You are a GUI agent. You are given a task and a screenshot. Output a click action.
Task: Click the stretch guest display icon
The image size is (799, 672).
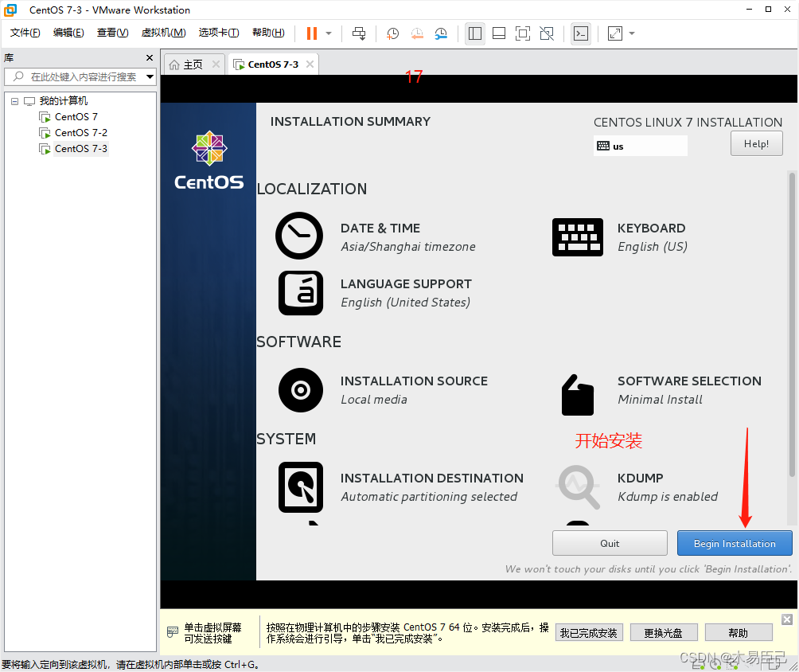click(615, 33)
